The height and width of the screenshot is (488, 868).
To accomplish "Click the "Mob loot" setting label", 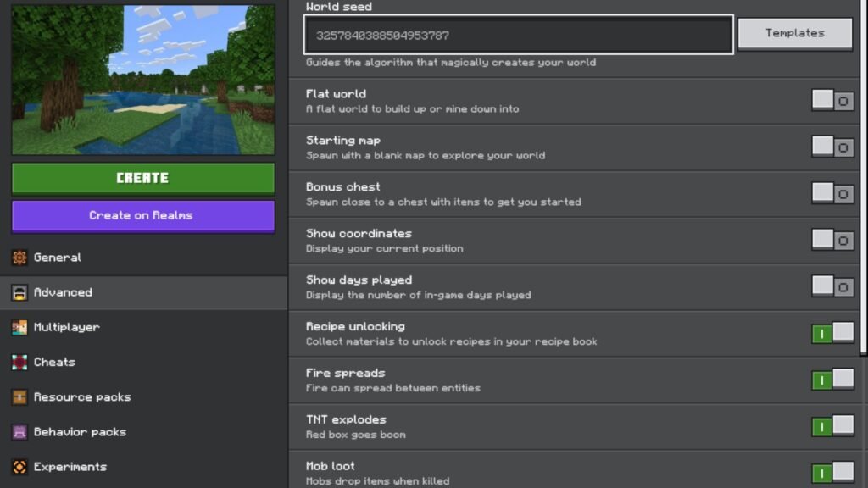I will tap(331, 466).
